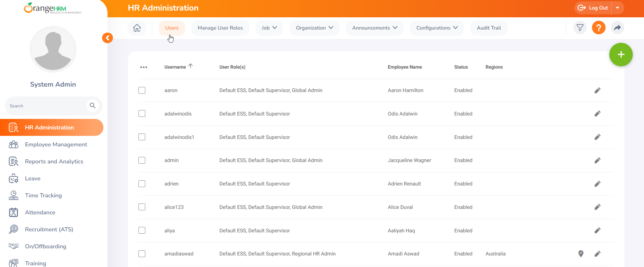
Task: Switch to the Audit Trail tab
Action: coord(489,28)
